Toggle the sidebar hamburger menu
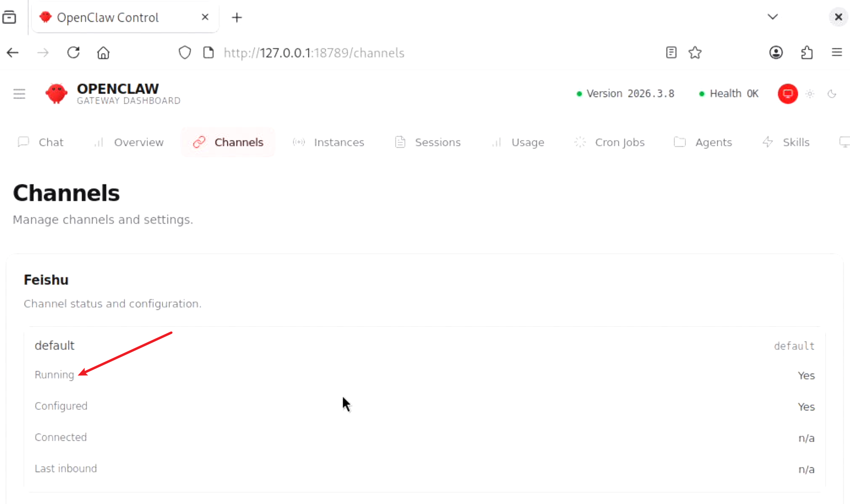The width and height of the screenshot is (850, 504). click(x=19, y=94)
